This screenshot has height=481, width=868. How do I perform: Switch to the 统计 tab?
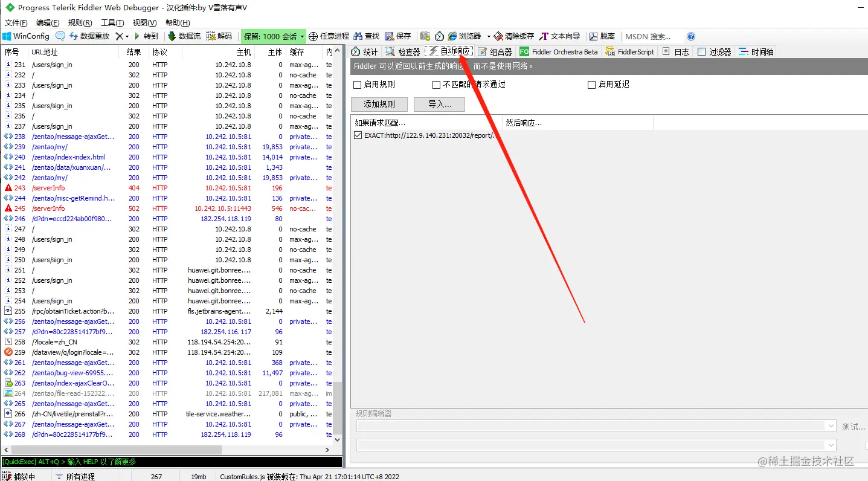365,52
